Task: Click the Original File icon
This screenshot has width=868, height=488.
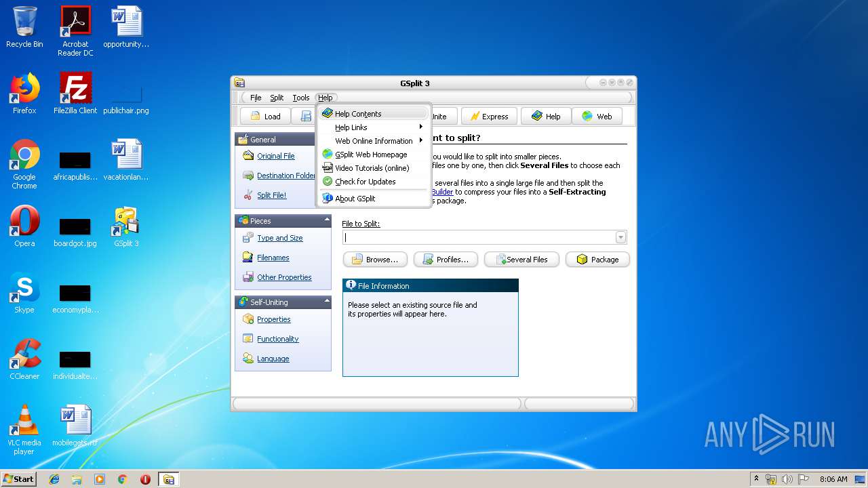Action: (248, 156)
